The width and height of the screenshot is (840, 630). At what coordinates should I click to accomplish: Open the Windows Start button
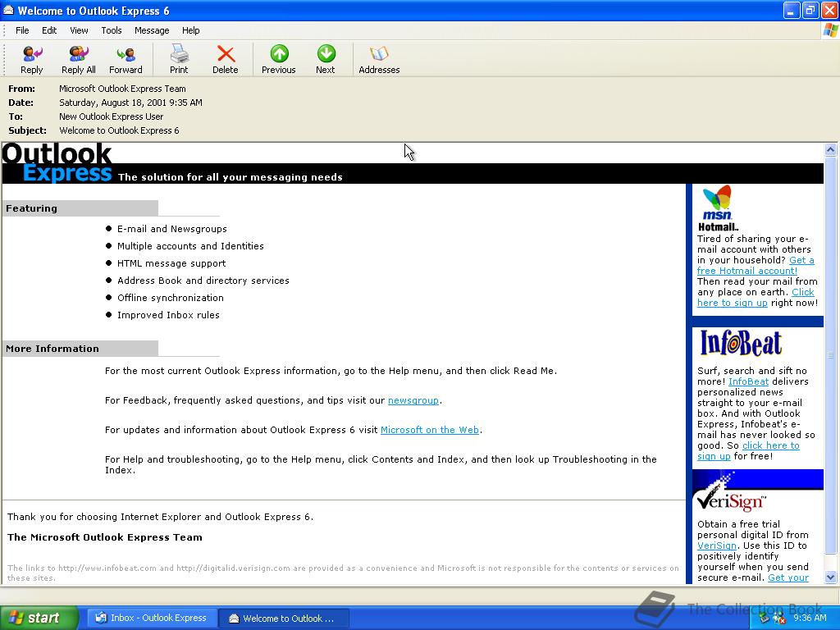point(39,619)
